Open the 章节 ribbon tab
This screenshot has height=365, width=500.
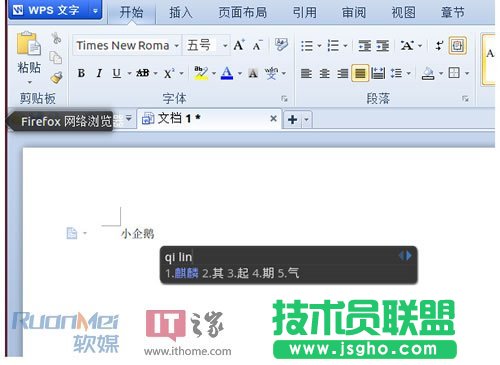click(453, 13)
